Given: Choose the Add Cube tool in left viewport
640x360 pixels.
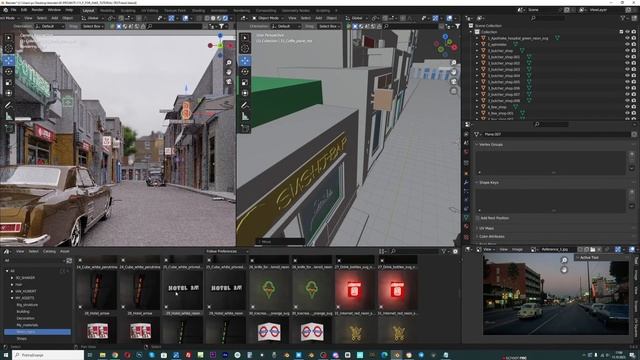Looking at the screenshot, I should click(9, 128).
